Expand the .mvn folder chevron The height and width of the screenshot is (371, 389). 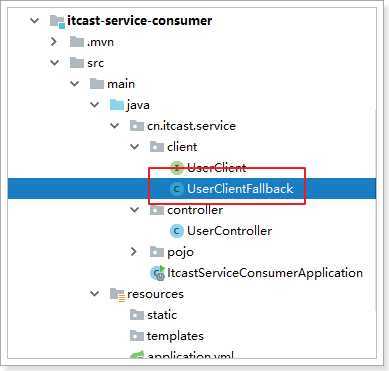coord(54,42)
